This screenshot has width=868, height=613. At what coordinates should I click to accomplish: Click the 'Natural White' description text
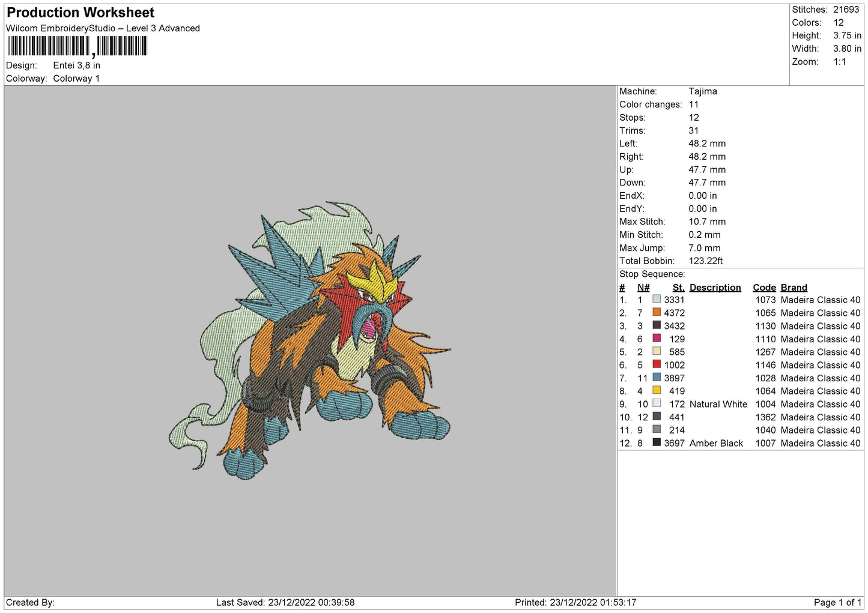(718, 404)
